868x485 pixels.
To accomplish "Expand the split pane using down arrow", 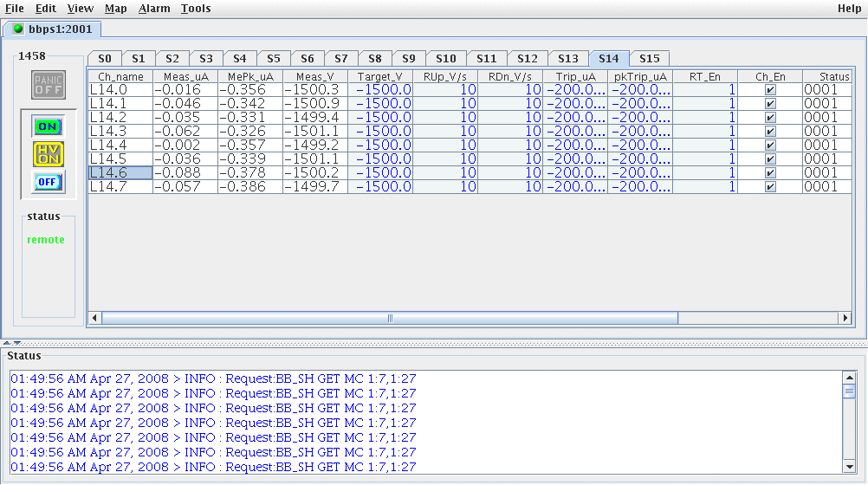I will [17, 343].
